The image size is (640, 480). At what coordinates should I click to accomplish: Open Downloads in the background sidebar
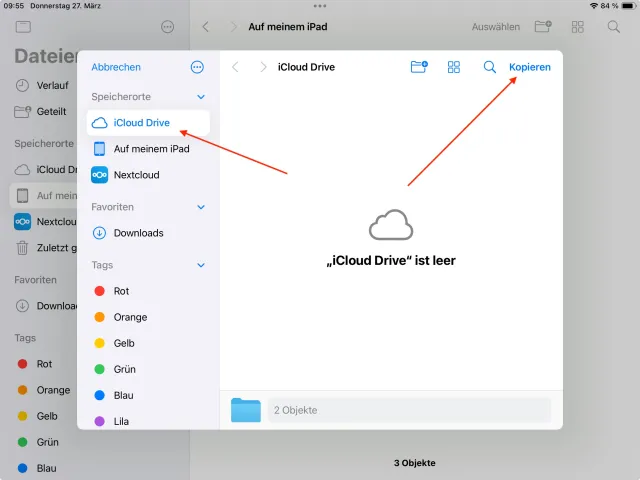coord(45,306)
